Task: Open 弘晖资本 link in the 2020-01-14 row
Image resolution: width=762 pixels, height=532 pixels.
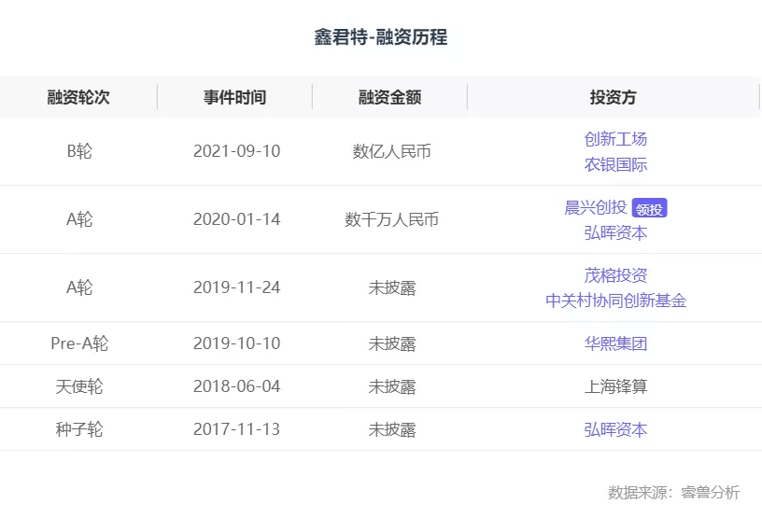Action: [x=615, y=232]
